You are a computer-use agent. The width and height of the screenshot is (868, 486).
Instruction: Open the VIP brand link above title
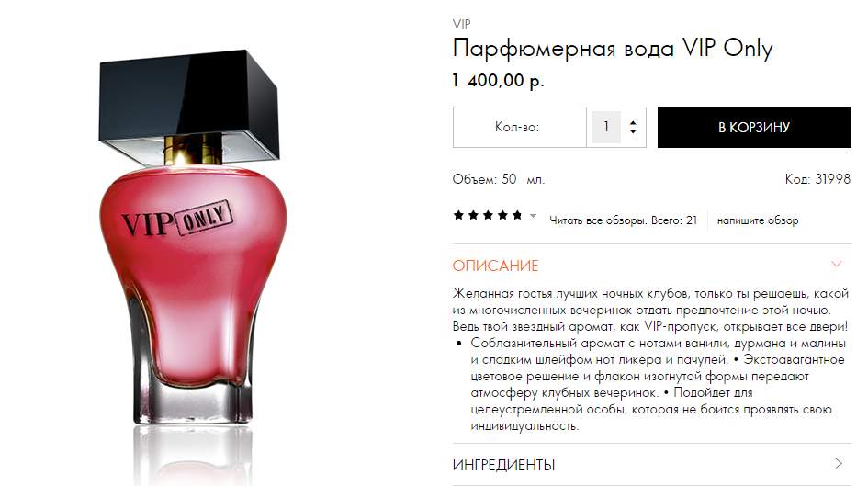click(462, 25)
